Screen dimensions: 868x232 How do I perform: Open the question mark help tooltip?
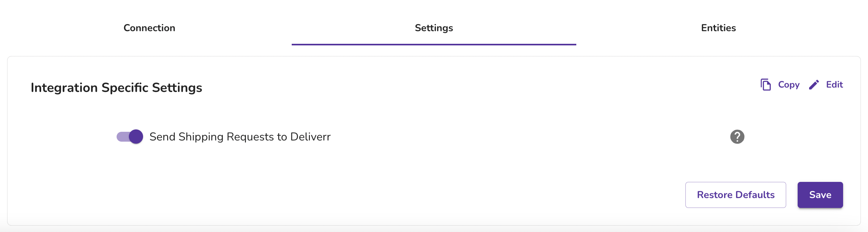(x=737, y=137)
